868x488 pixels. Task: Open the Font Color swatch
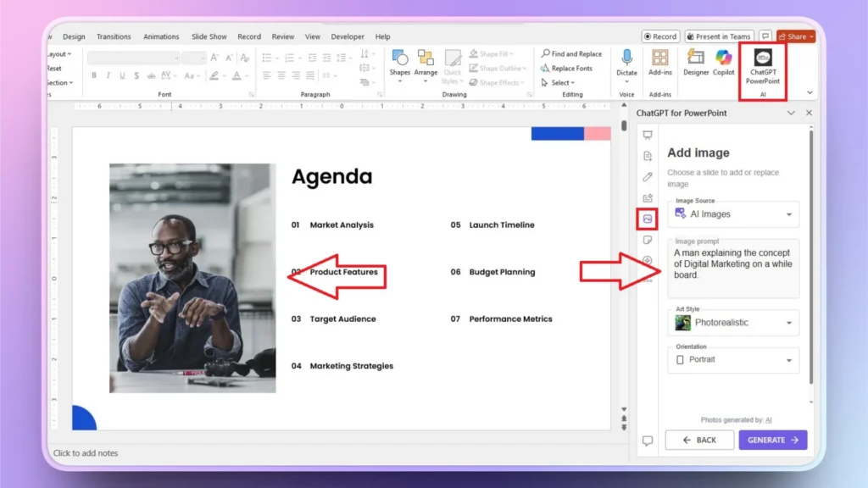coord(238,75)
